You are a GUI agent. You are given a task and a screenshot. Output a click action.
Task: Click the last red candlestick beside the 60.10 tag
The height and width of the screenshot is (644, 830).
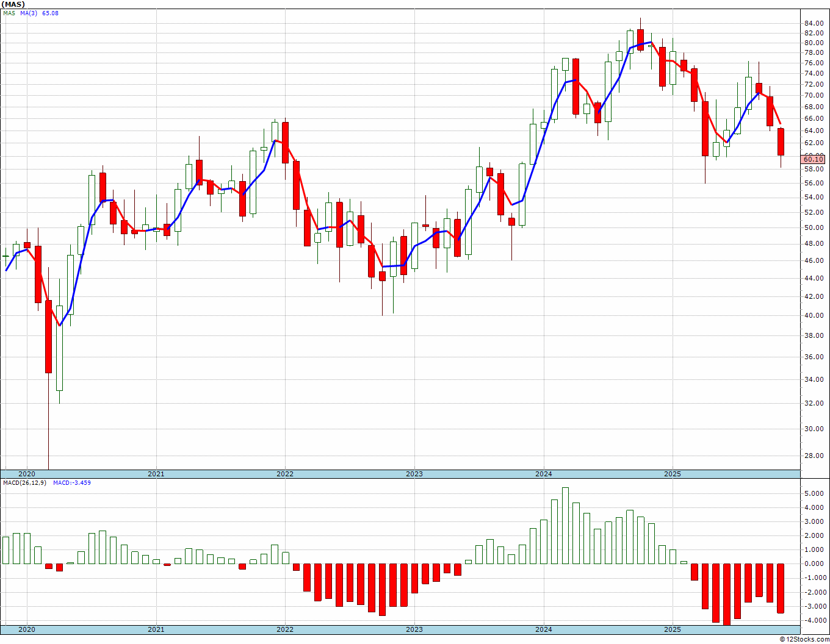point(781,142)
